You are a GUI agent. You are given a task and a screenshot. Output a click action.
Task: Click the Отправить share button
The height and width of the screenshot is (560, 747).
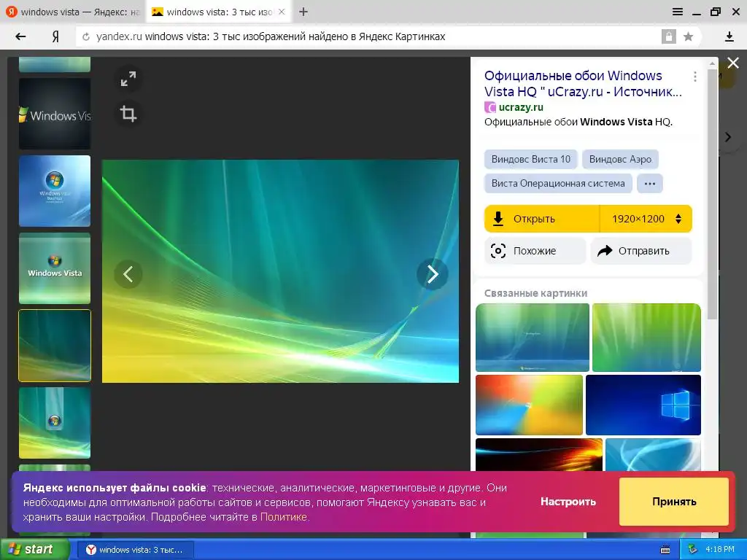pyautogui.click(x=641, y=251)
